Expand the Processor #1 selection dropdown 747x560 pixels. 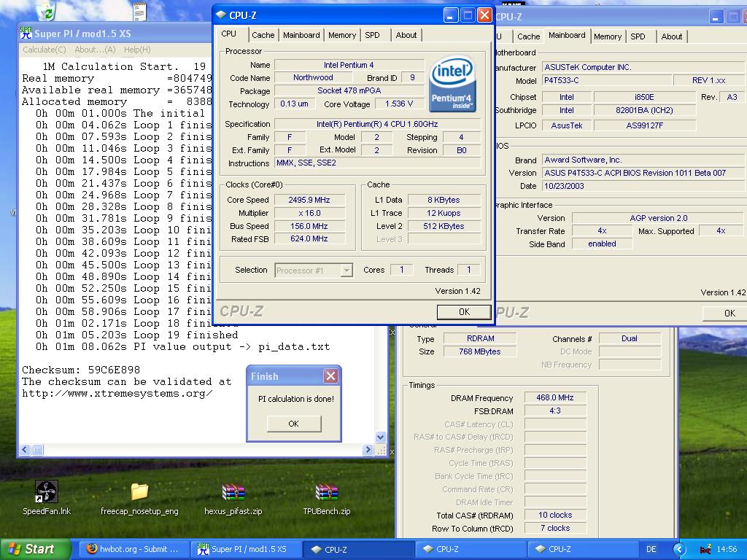(x=347, y=271)
